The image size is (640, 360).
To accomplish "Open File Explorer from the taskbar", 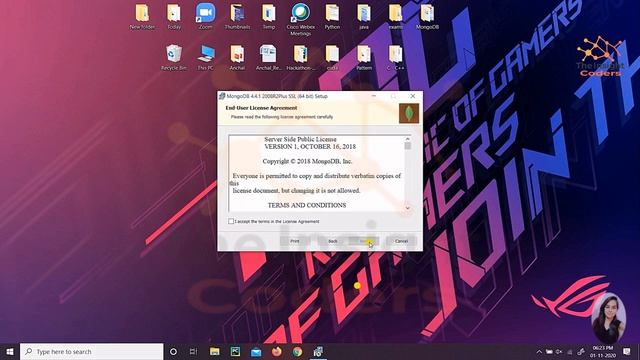I will tap(215, 351).
